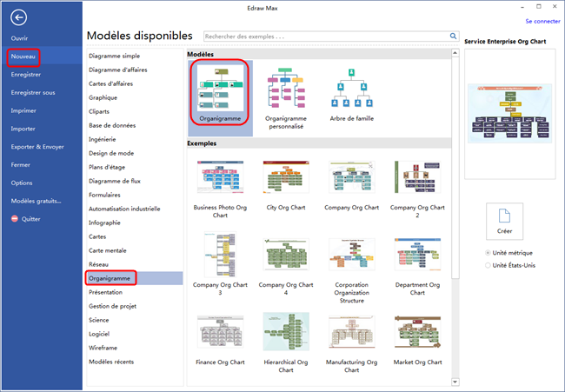Select the Organigramme template icon
The height and width of the screenshot is (392, 565).
[220, 88]
